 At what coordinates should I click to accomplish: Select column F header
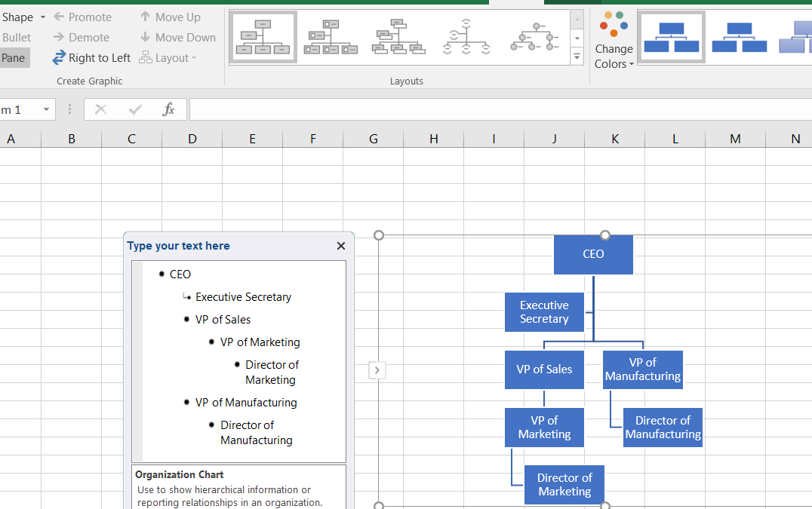[x=312, y=139]
